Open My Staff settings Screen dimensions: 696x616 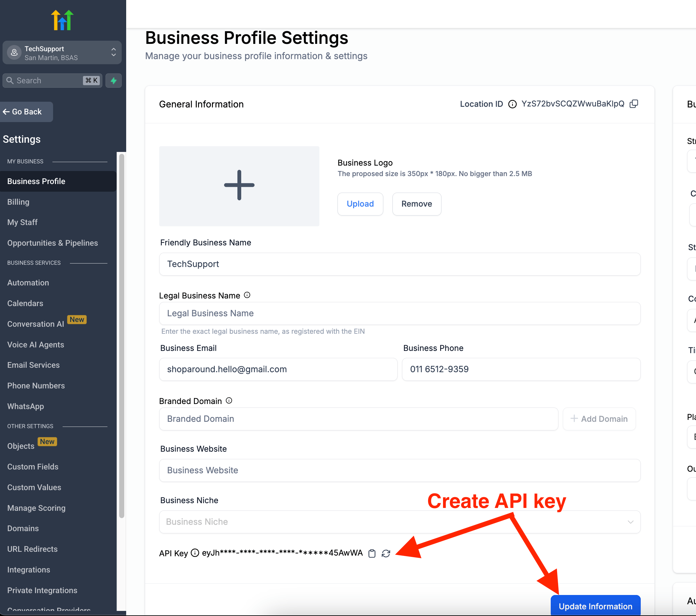tap(23, 222)
